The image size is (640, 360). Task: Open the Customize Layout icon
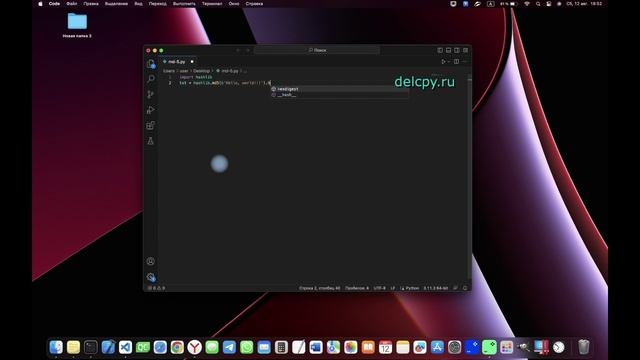click(x=465, y=50)
